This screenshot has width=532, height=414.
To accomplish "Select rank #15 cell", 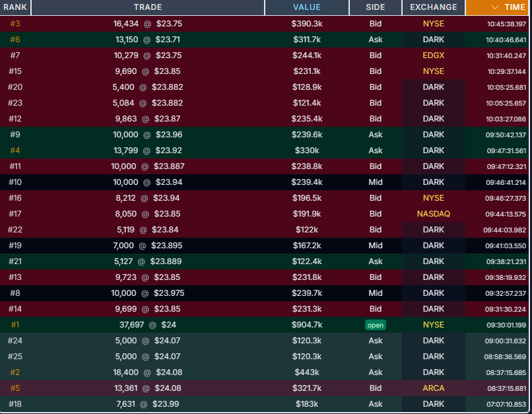I will [15, 71].
